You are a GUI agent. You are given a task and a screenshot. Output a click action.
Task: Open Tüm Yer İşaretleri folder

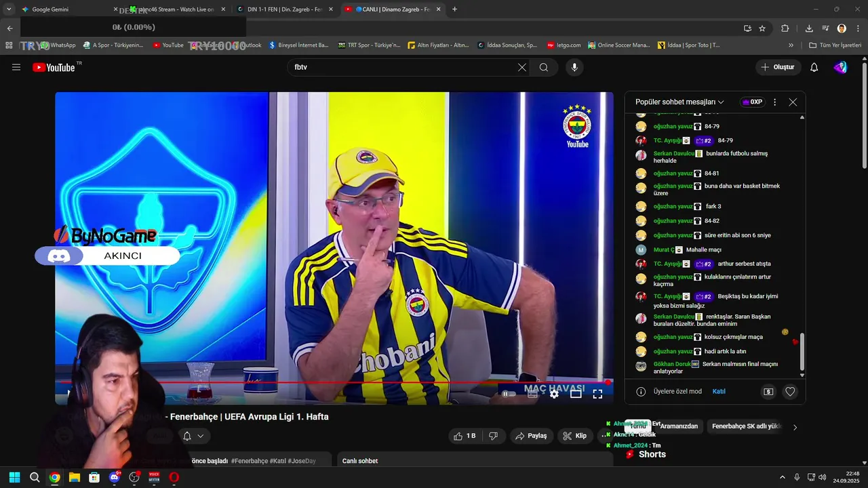[x=835, y=45]
